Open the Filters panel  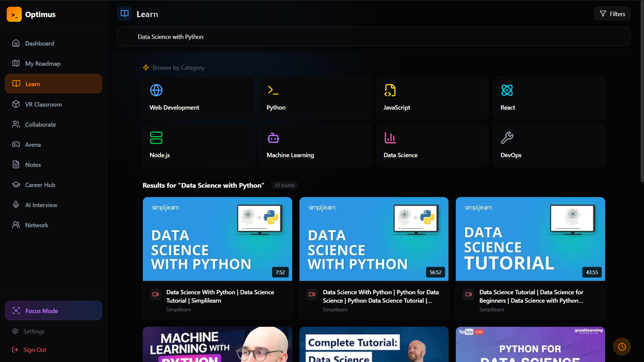(612, 14)
